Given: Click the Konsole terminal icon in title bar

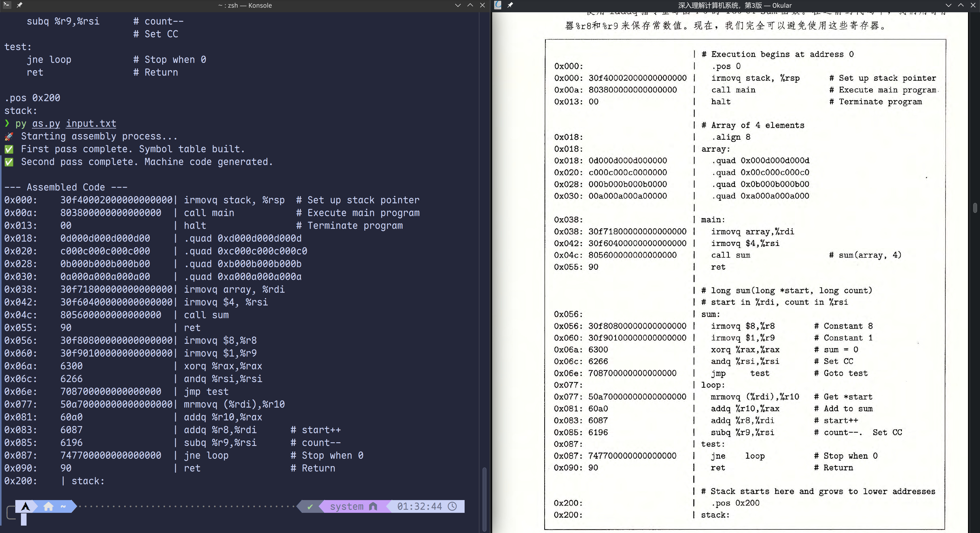Looking at the screenshot, I should [6, 5].
